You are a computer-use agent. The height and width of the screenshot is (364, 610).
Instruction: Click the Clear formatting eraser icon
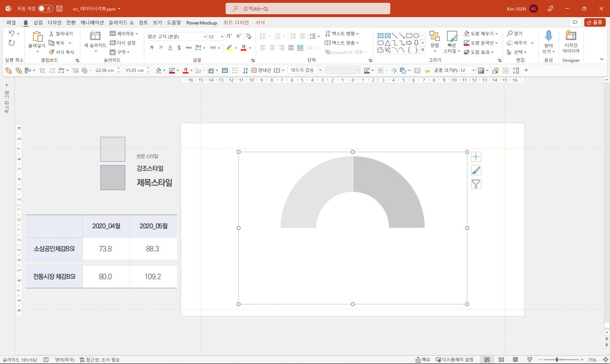[249, 36]
